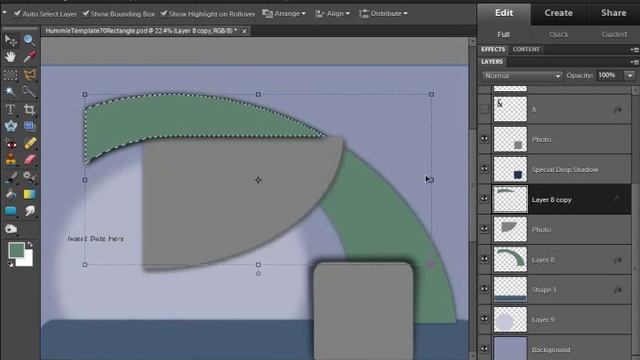Viewport: 640px width, 360px height.
Task: Select the Clone Stamp tool
Action: pos(11,160)
